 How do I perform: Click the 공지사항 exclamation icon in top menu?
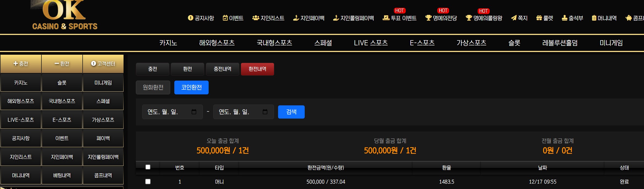[x=191, y=18]
